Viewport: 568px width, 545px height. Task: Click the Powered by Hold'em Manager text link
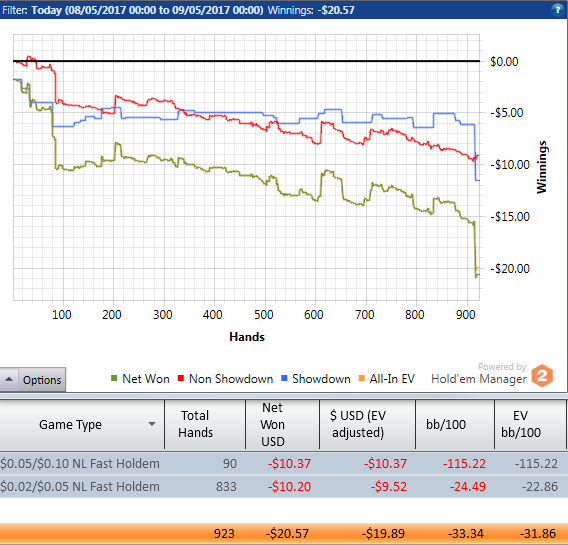pos(479,374)
